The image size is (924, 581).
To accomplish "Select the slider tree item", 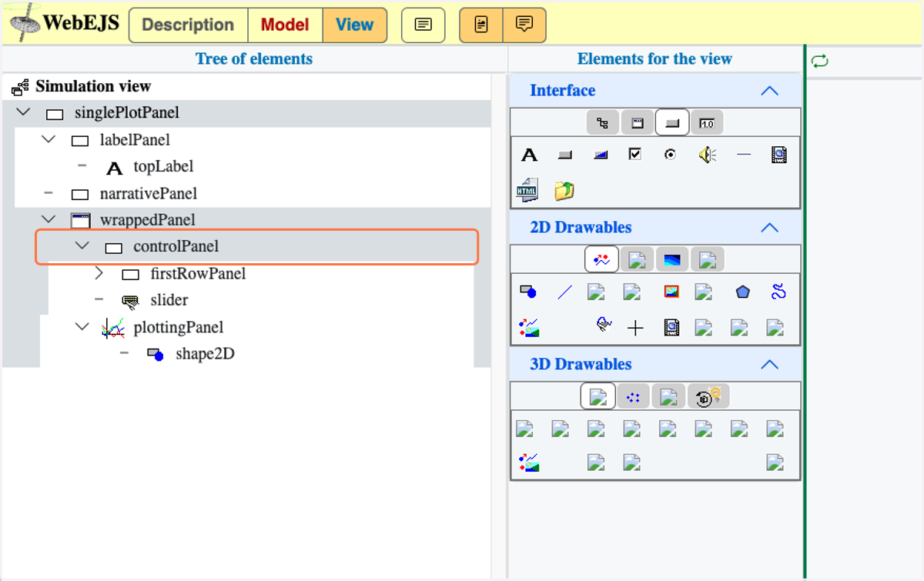I will coord(169,300).
